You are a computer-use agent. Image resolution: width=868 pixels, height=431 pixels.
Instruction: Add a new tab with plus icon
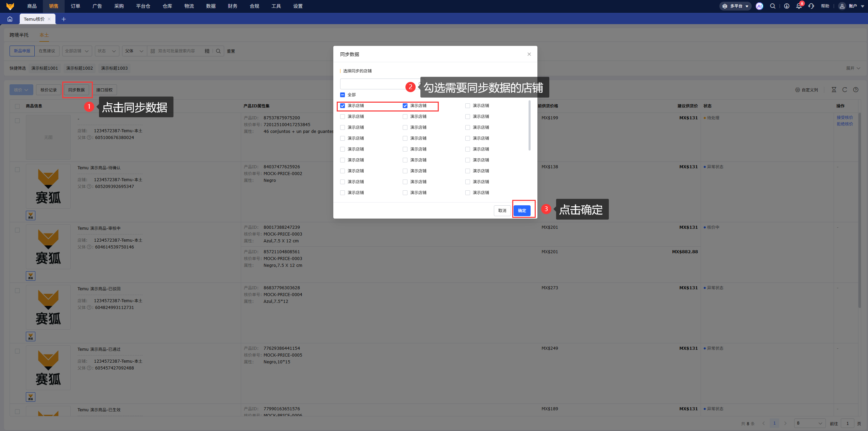[64, 19]
